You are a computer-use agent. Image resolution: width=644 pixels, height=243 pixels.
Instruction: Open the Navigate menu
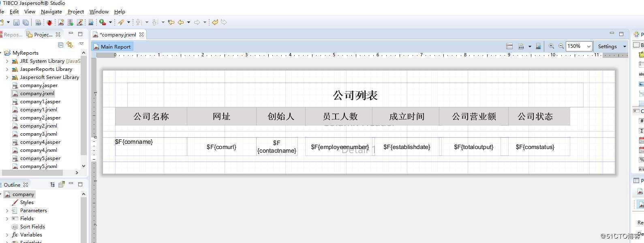[x=51, y=12]
